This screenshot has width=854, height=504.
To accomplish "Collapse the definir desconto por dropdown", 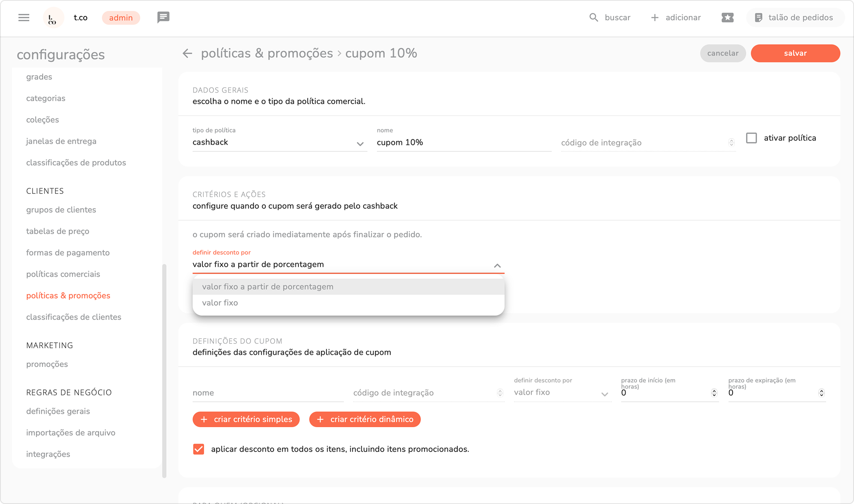I will coord(497,265).
